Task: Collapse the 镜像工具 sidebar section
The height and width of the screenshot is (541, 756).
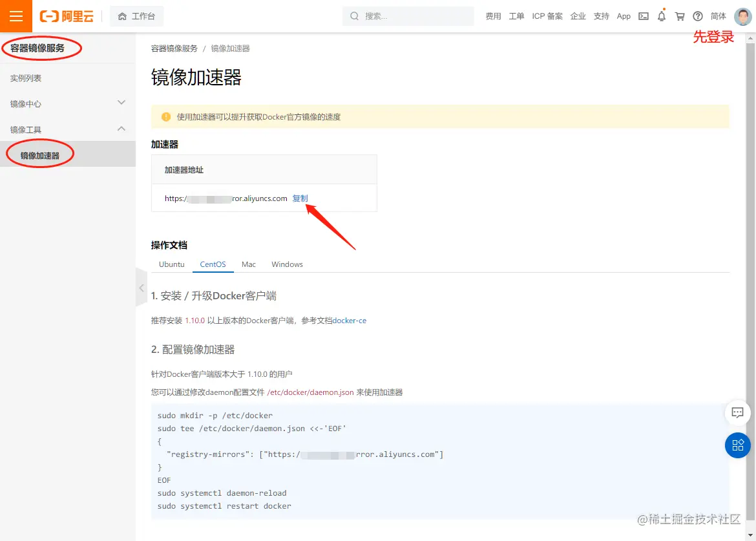Action: tap(67, 129)
